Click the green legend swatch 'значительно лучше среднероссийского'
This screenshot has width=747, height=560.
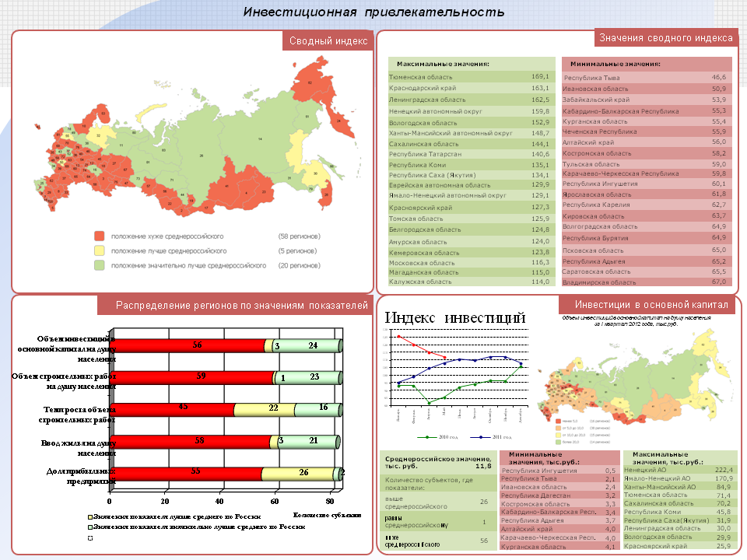(99, 265)
